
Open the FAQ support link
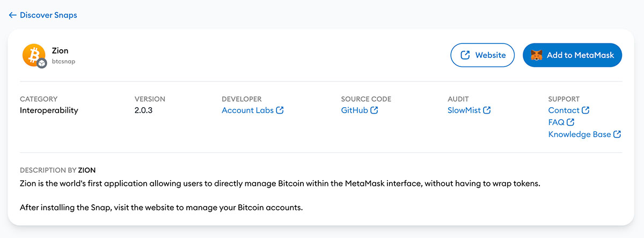pos(557,122)
